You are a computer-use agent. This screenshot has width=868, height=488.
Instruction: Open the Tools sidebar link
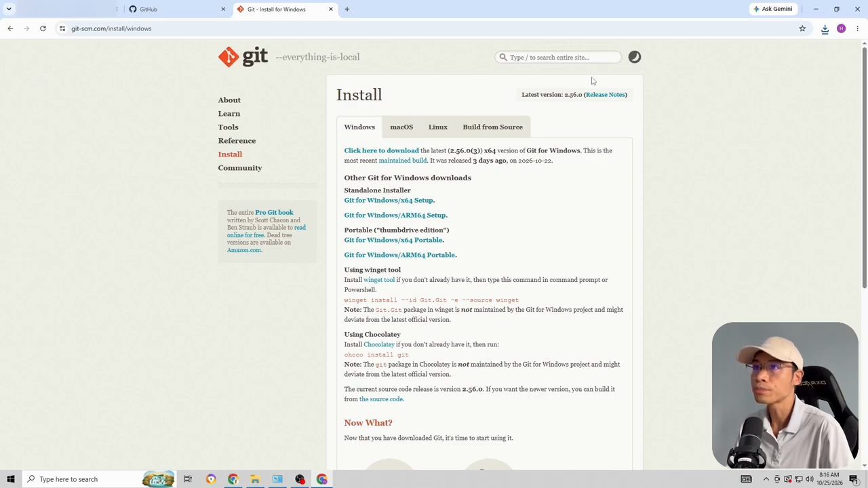point(228,127)
